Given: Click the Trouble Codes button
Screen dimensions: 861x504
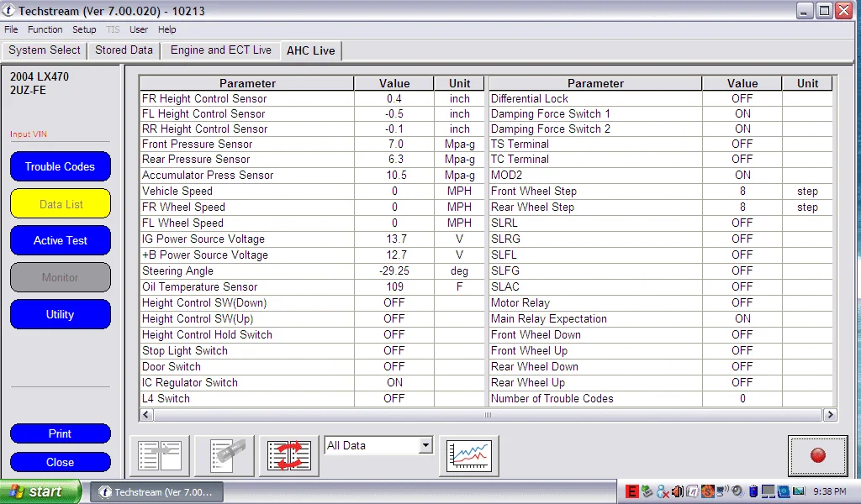Looking at the screenshot, I should (x=61, y=166).
